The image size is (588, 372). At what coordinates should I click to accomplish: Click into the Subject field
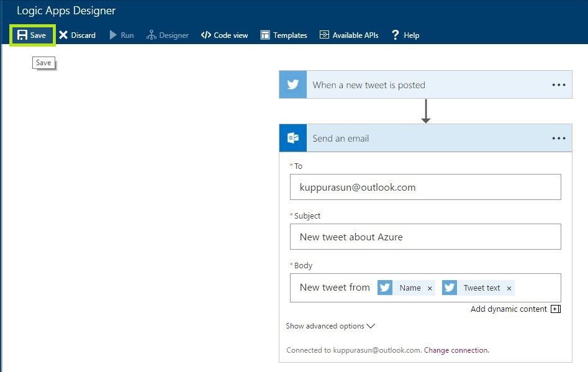coord(425,237)
